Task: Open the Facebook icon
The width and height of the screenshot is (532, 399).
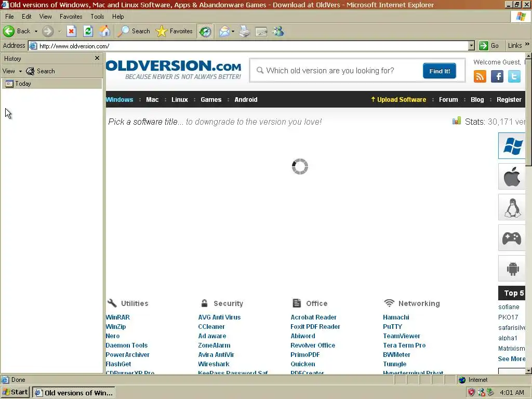Action: (x=497, y=76)
